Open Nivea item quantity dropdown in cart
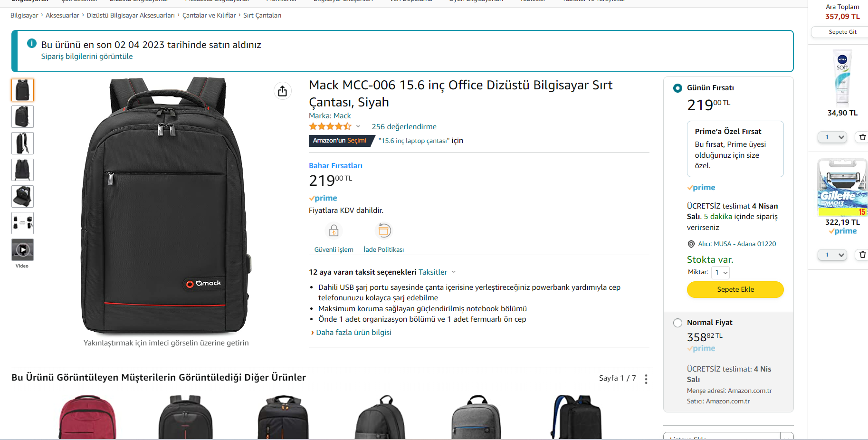The height and width of the screenshot is (440, 868). [832, 137]
